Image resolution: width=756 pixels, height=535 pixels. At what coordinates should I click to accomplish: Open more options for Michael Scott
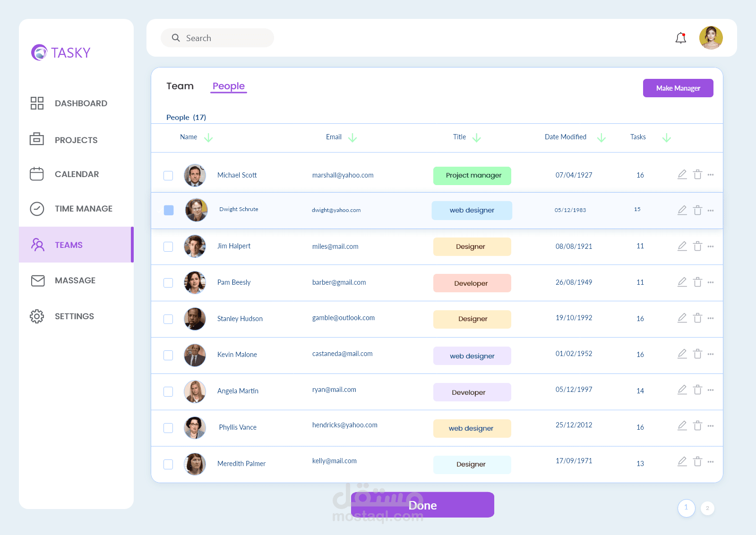tap(711, 175)
